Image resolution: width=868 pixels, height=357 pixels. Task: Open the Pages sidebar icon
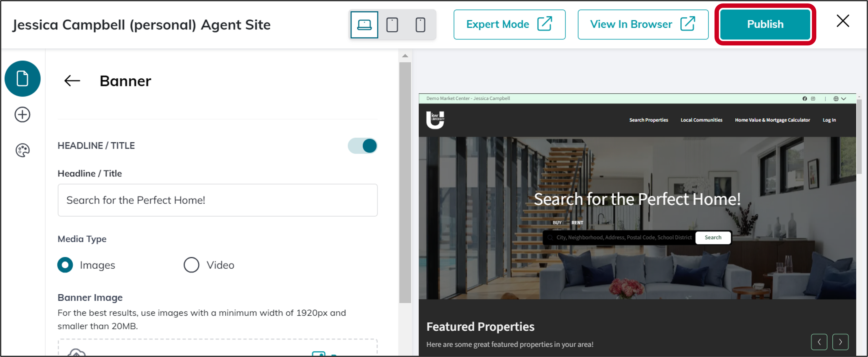[23, 79]
